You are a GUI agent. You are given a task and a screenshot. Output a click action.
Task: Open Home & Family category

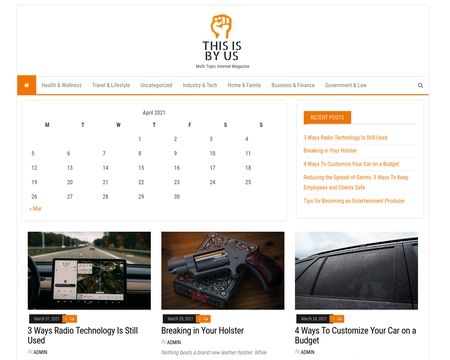(244, 85)
